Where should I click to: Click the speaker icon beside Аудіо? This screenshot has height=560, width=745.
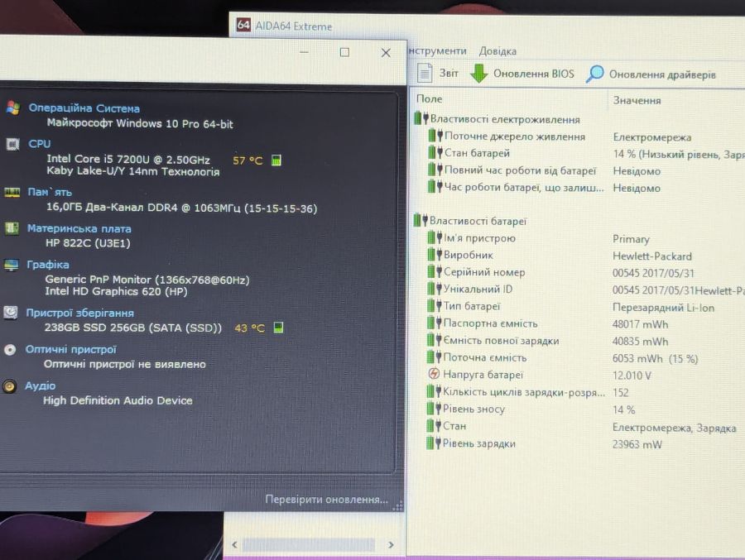(9, 386)
